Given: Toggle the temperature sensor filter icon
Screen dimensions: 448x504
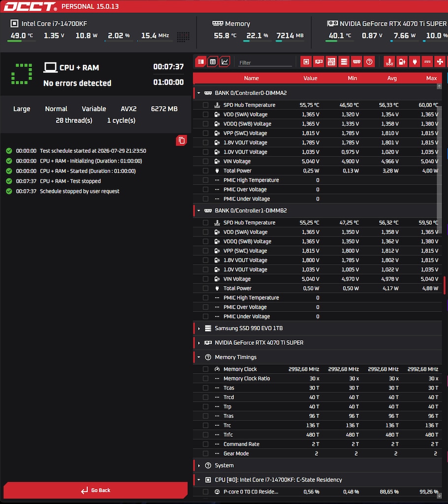Looking at the screenshot, I should (389, 62).
